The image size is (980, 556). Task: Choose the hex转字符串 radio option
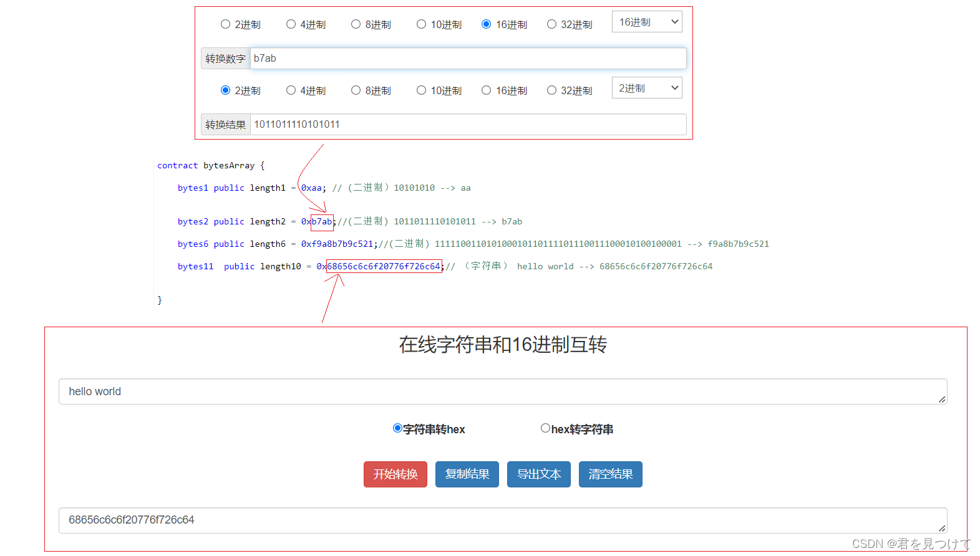[x=545, y=428]
